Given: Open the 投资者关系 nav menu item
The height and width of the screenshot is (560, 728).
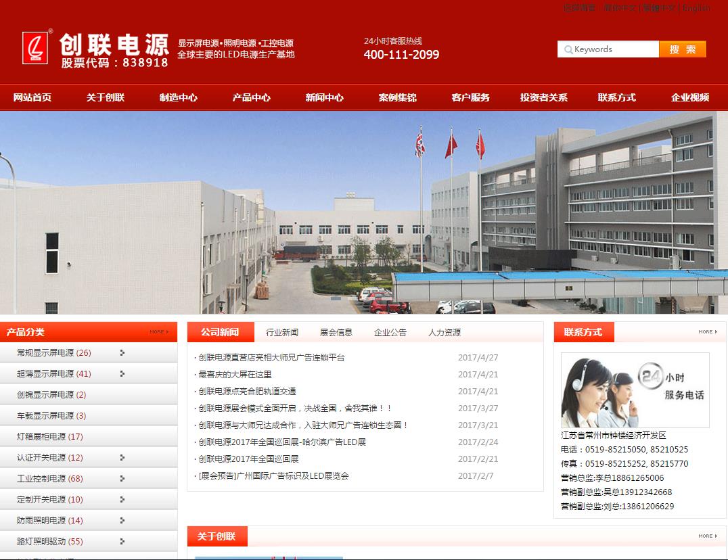Looking at the screenshot, I should [544, 97].
